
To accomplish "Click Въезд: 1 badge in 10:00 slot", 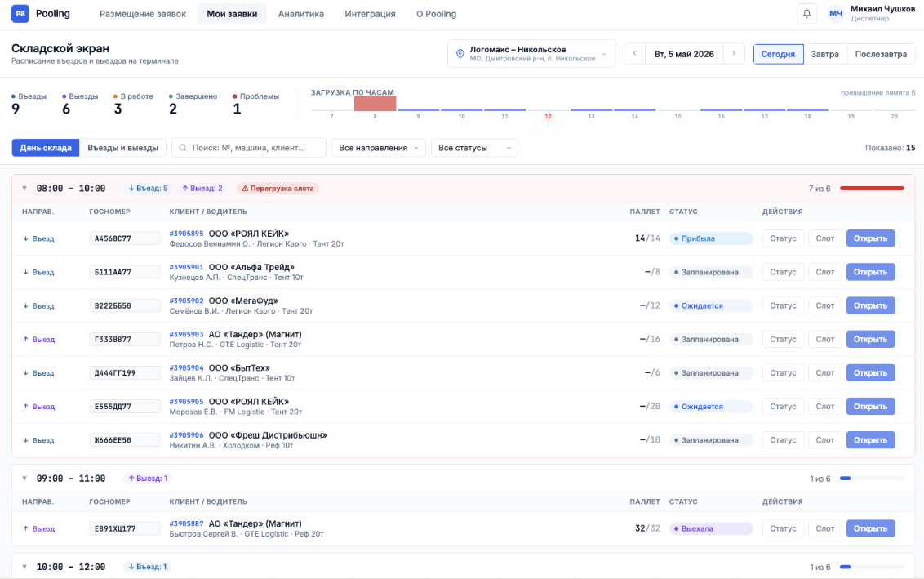I will (x=147, y=568).
